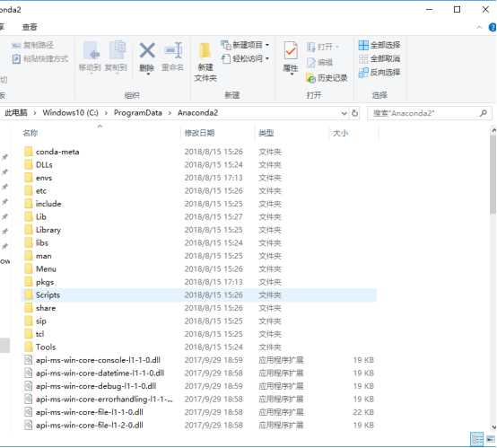Select api-ms-win-core-datetime-l1-1-0.dll file

click(x=199, y=373)
